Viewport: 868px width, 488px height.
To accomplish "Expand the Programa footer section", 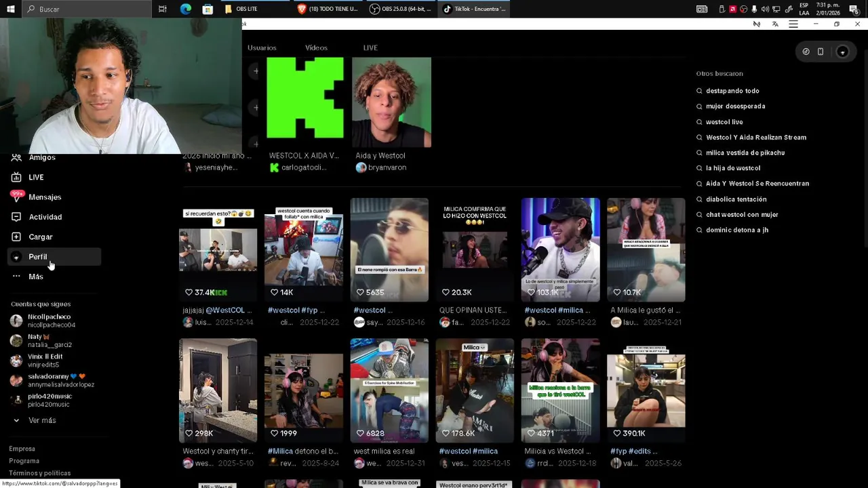I will pyautogui.click(x=24, y=461).
